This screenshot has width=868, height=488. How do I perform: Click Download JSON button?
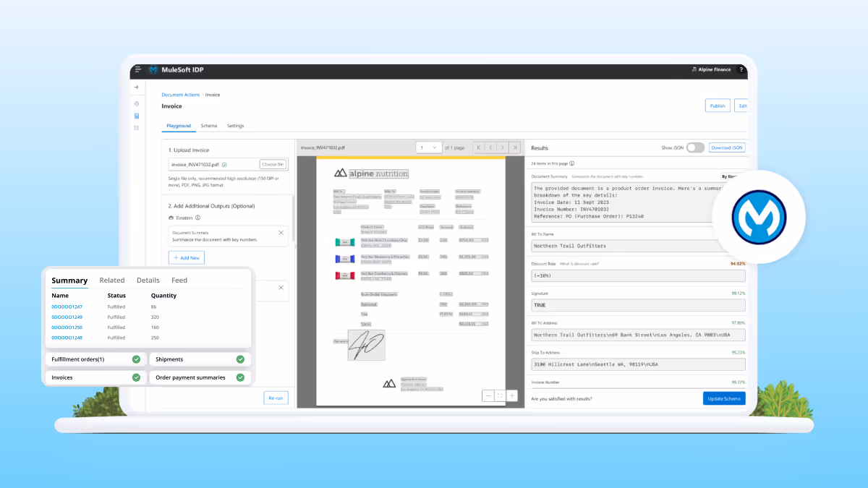tap(727, 147)
